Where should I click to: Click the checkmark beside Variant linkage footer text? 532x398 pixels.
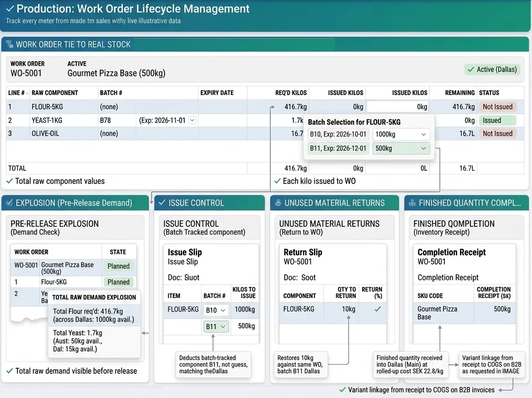point(343,389)
